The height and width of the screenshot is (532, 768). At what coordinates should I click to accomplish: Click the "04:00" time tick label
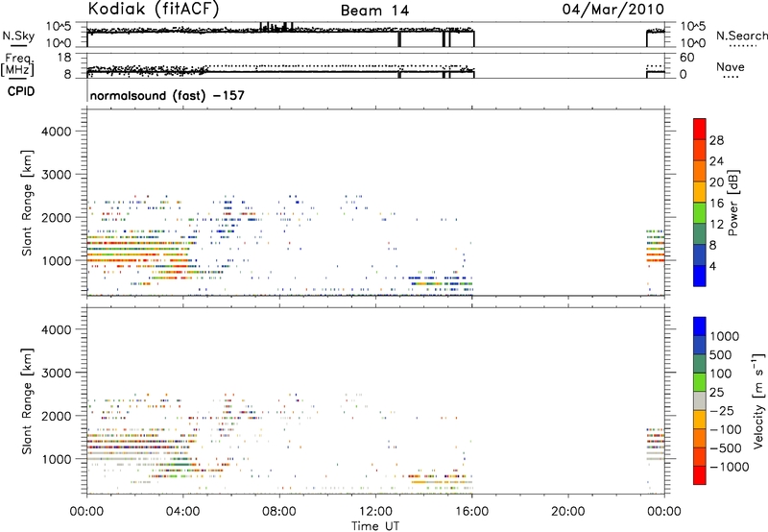(182, 512)
